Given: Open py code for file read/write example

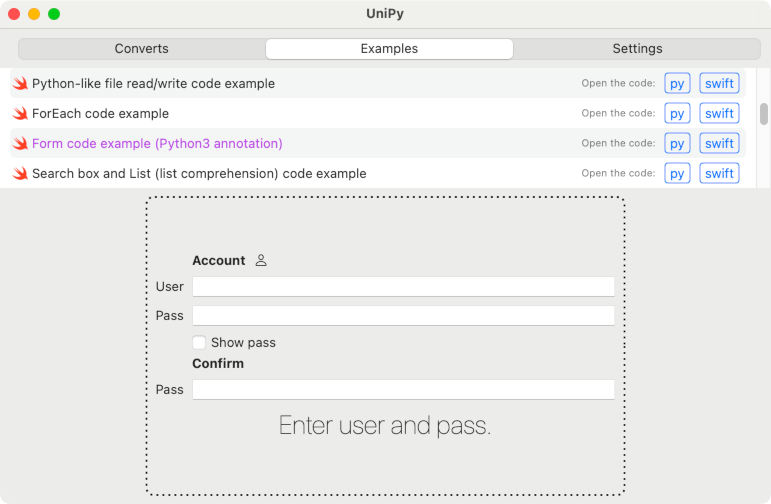Looking at the screenshot, I should [677, 84].
